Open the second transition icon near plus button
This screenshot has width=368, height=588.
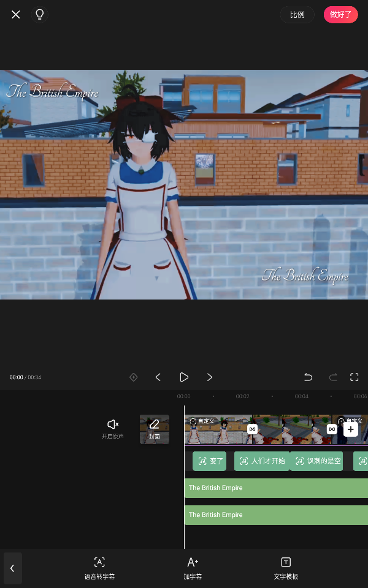pos(332,429)
